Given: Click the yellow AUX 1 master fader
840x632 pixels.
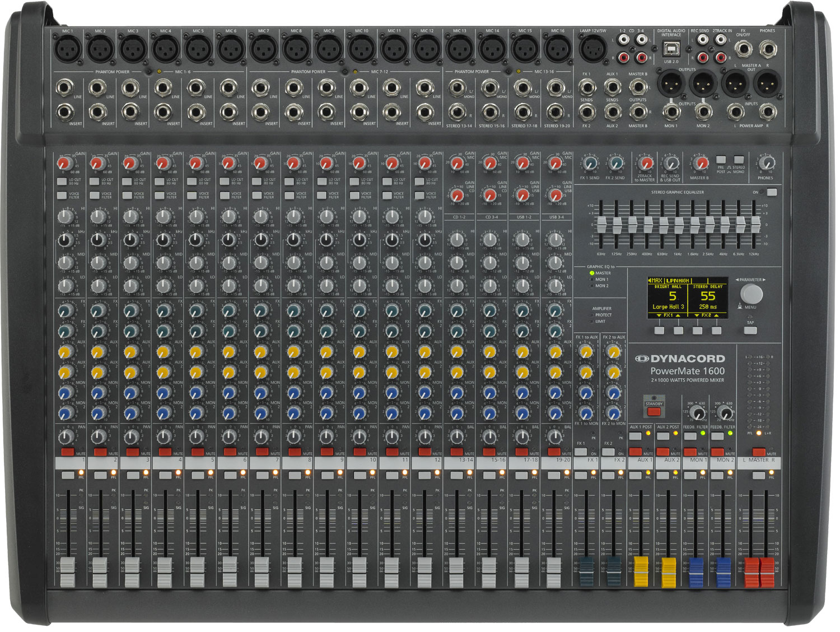Looking at the screenshot, I should point(641,571).
